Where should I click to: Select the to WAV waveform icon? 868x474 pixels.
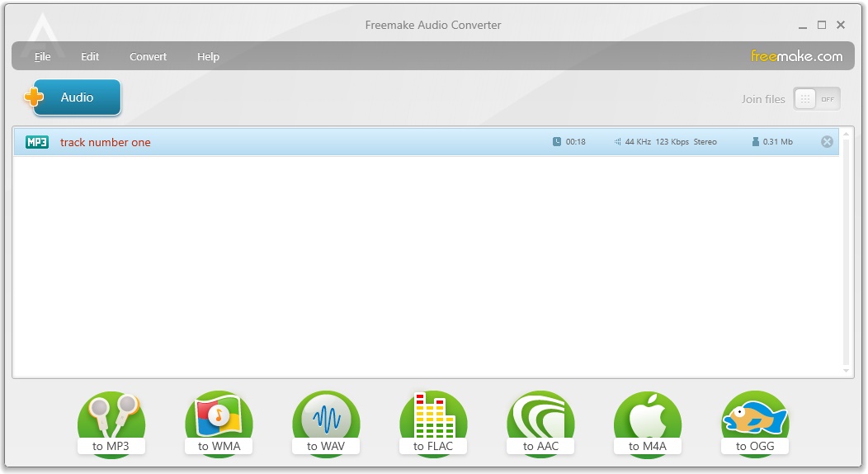[326, 424]
